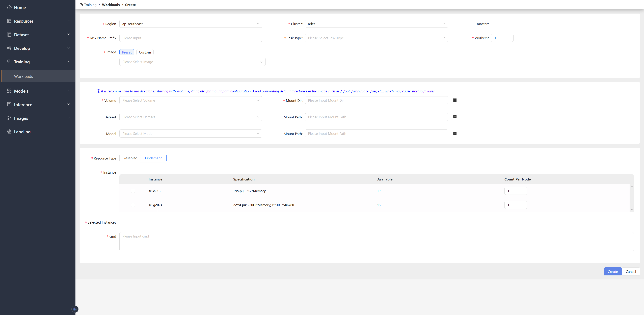Image resolution: width=644 pixels, height=315 pixels.
Task: Click the Models sidebar icon
Action: point(9,91)
